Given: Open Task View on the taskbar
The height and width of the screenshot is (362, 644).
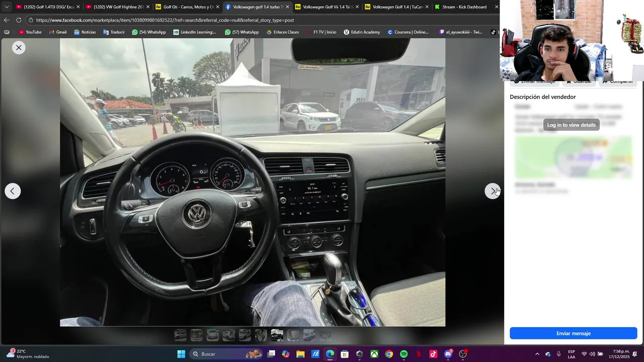Looking at the screenshot, I should 271,354.
